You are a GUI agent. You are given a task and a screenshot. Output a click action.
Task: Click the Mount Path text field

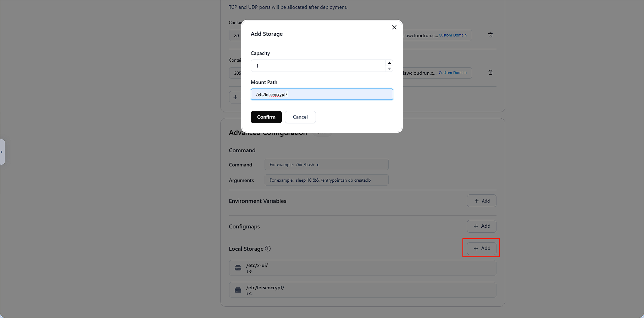(322, 94)
